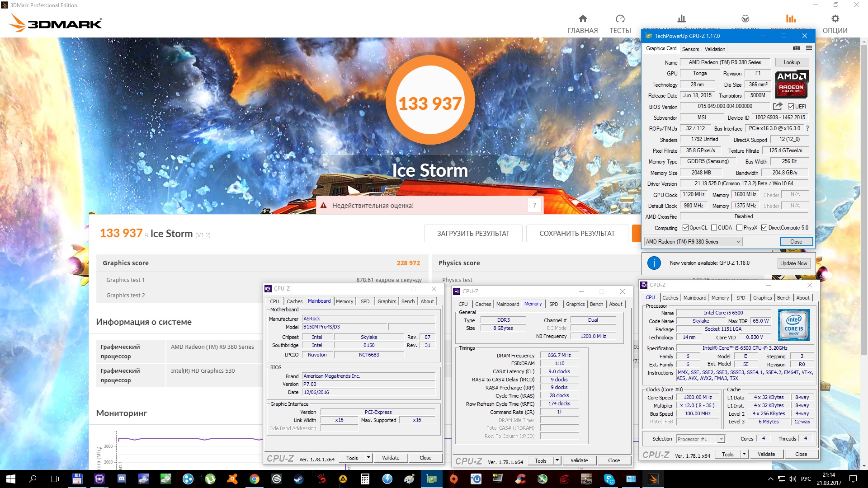This screenshot has width=868, height=488.
Task: Open the CPU-Z taskbar icon
Action: coord(99,479)
